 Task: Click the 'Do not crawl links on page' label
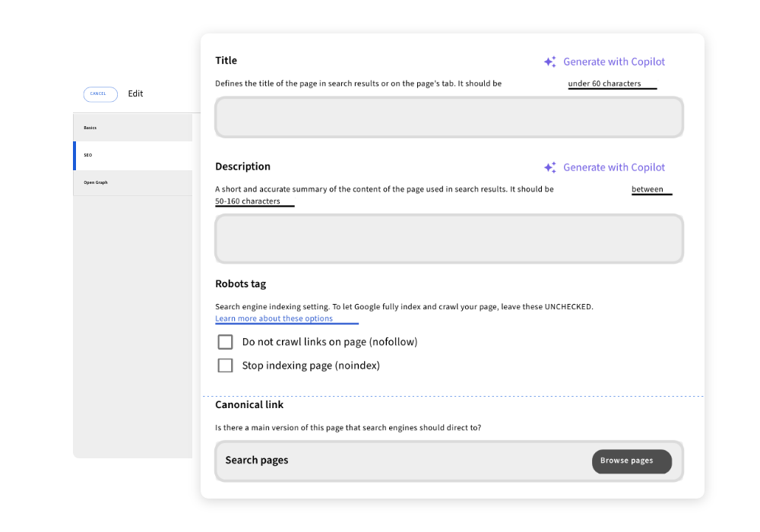(329, 342)
